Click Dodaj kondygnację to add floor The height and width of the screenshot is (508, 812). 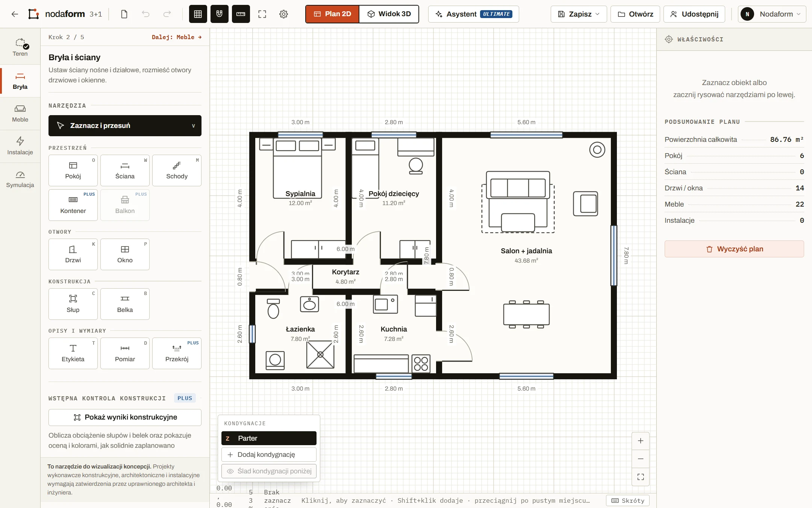click(269, 455)
